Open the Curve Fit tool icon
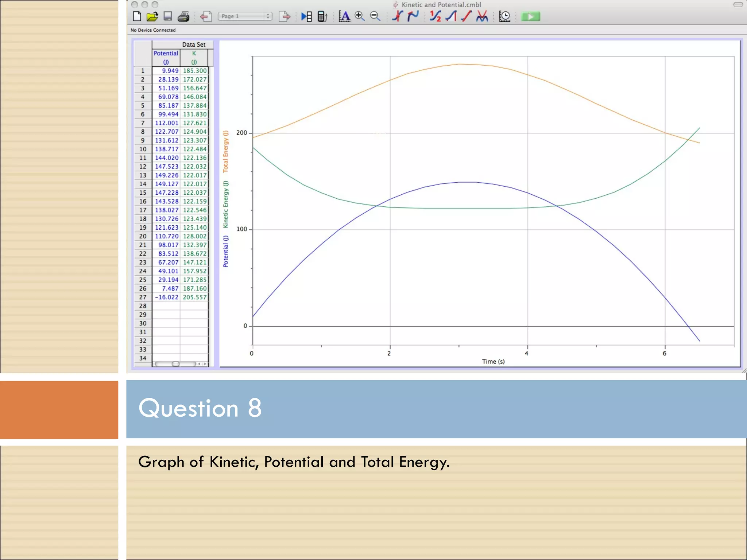Image resolution: width=747 pixels, height=560 pixels. tap(482, 16)
